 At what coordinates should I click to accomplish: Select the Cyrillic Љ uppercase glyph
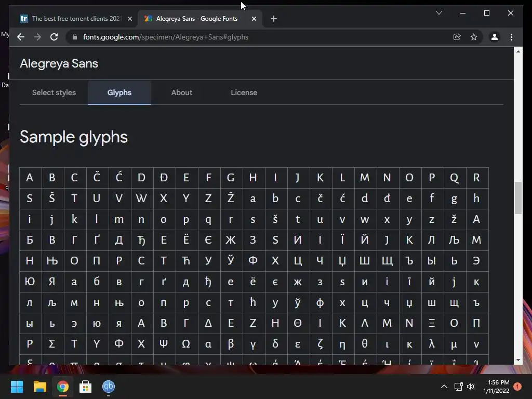pyautogui.click(x=454, y=240)
